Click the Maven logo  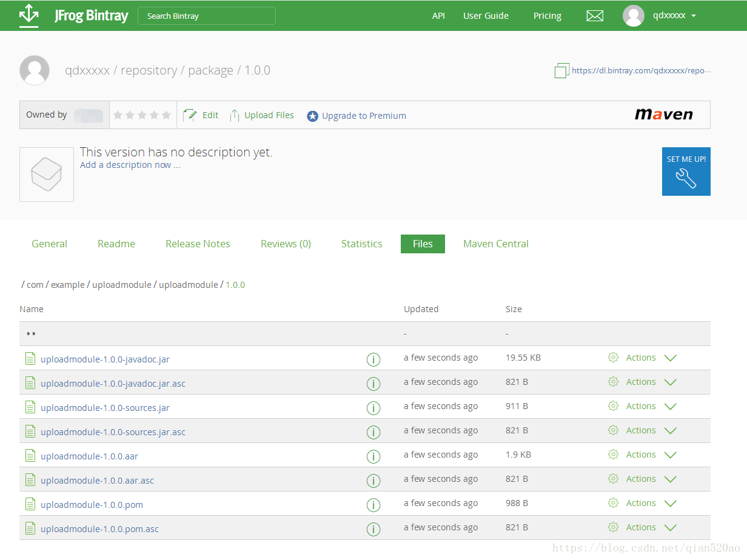pyautogui.click(x=663, y=115)
